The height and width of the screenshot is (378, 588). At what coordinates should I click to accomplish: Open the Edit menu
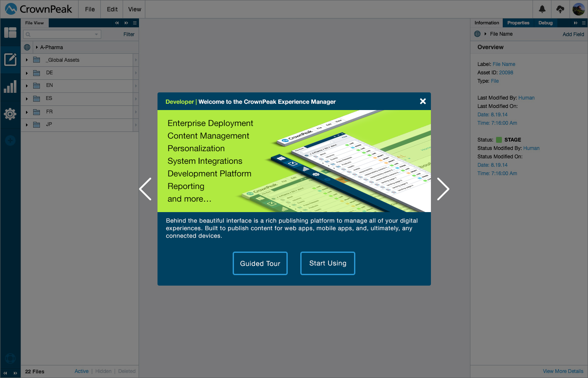pos(112,9)
